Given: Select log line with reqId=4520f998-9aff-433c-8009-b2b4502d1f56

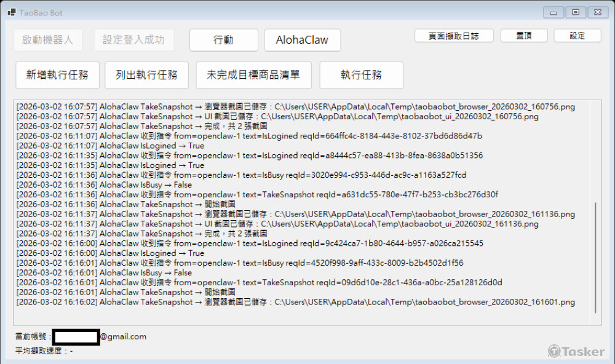Looking at the screenshot, I should (x=240, y=263).
